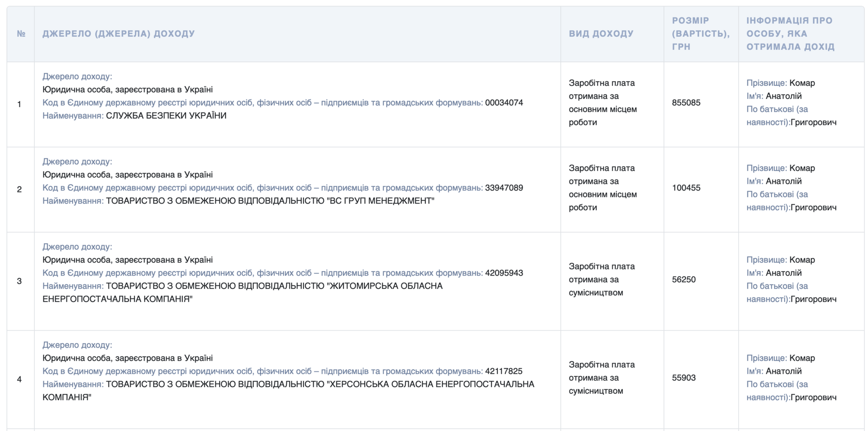
Task: Click the income amount 855085
Action: point(686,103)
